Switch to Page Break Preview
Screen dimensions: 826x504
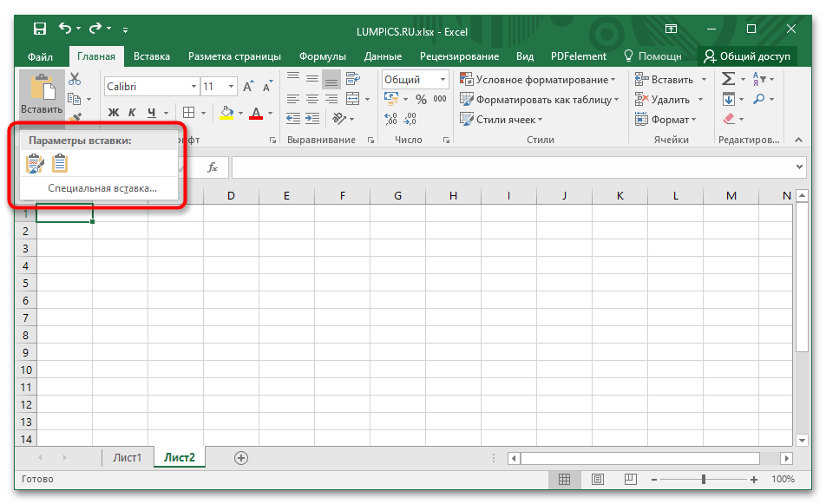[x=630, y=479]
